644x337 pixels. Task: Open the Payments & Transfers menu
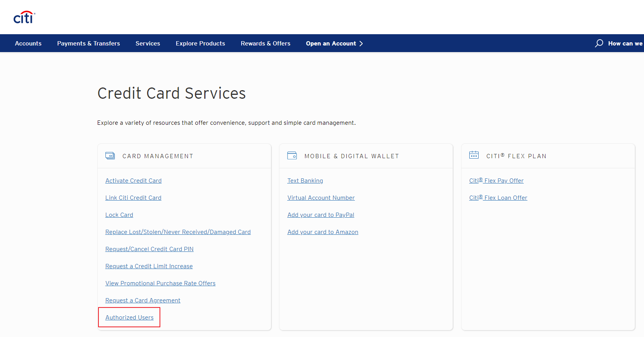(88, 44)
